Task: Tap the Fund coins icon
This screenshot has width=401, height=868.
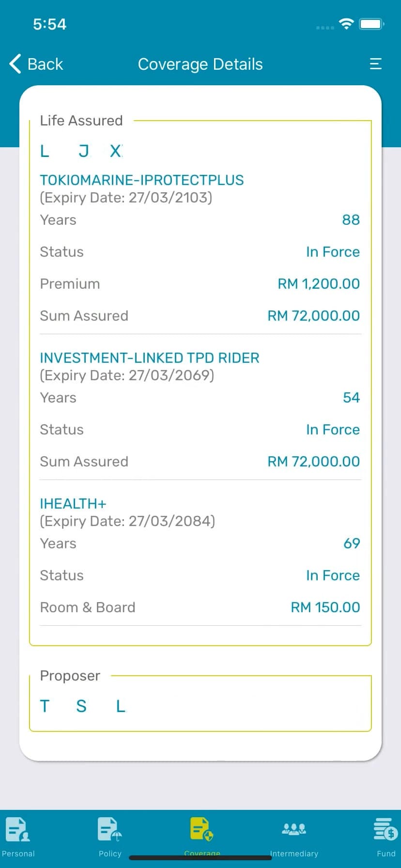Action: click(x=386, y=829)
